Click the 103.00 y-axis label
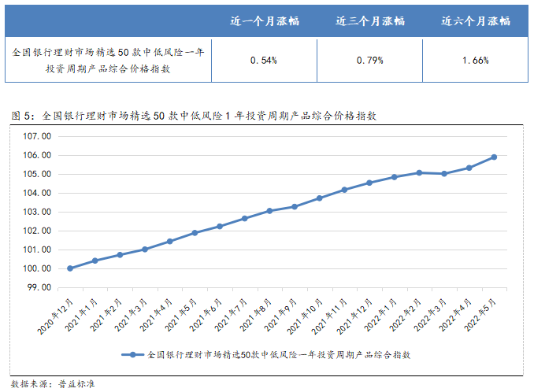Image resolution: width=534 pixels, height=392 pixels. [37, 212]
